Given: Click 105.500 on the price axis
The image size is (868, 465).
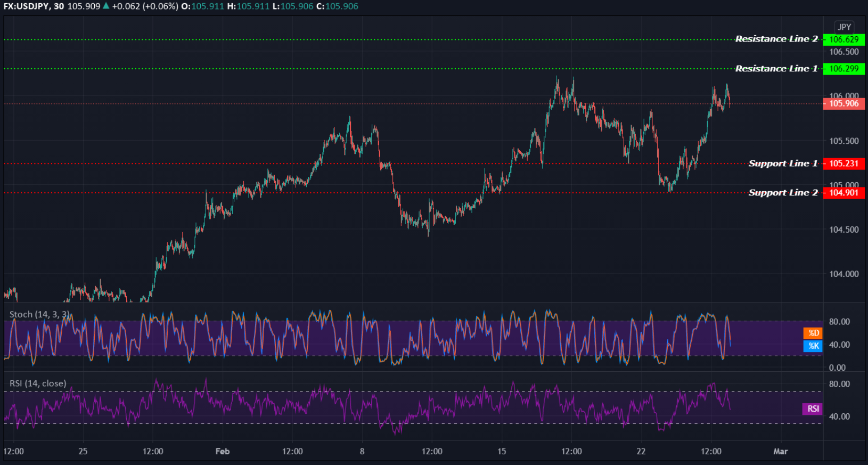Looking at the screenshot, I should [x=844, y=141].
